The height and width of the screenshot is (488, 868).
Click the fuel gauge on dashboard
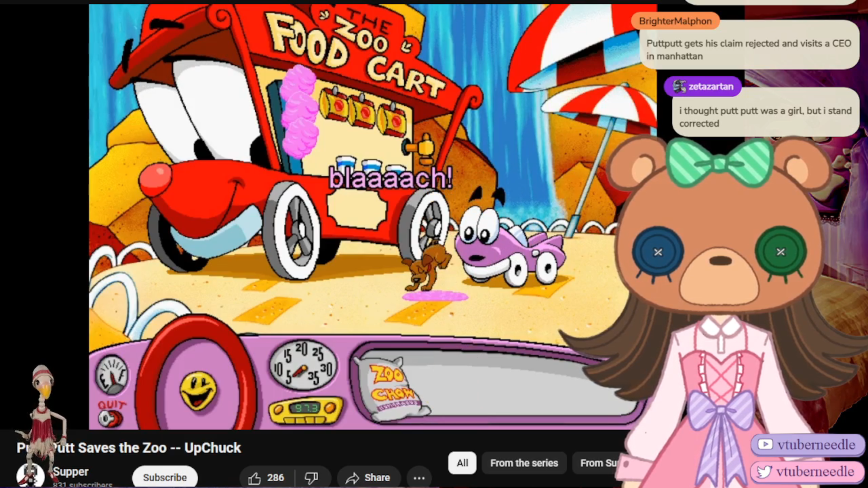point(112,375)
